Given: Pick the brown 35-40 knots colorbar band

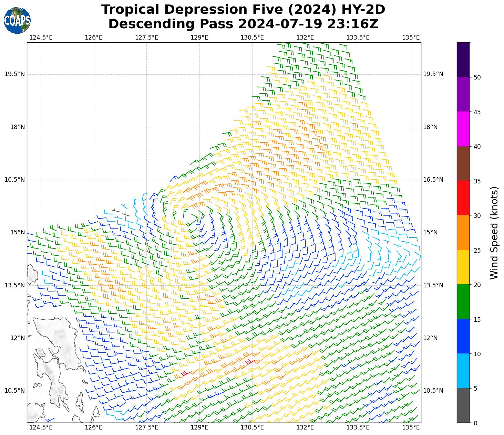Looking at the screenshot, I should pyautogui.click(x=463, y=163).
